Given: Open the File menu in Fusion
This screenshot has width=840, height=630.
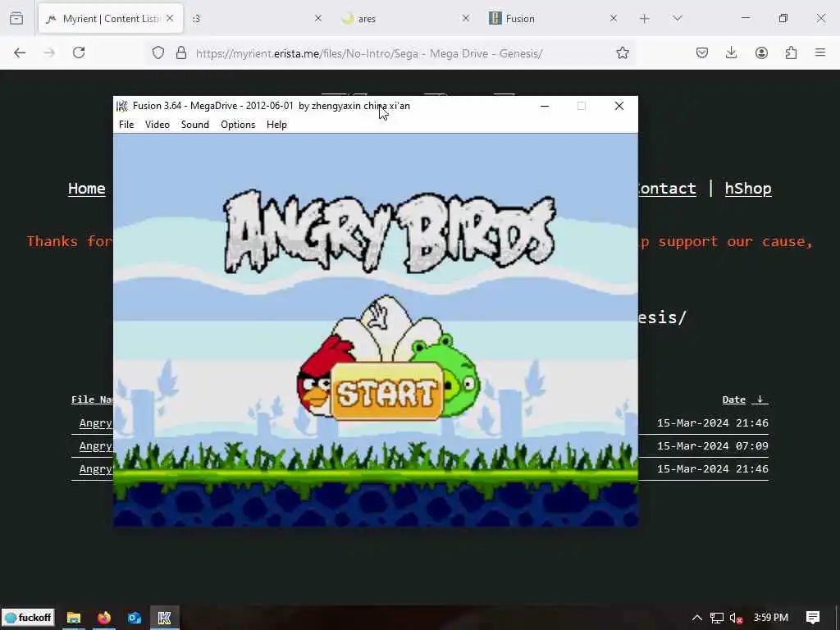Looking at the screenshot, I should tap(126, 125).
